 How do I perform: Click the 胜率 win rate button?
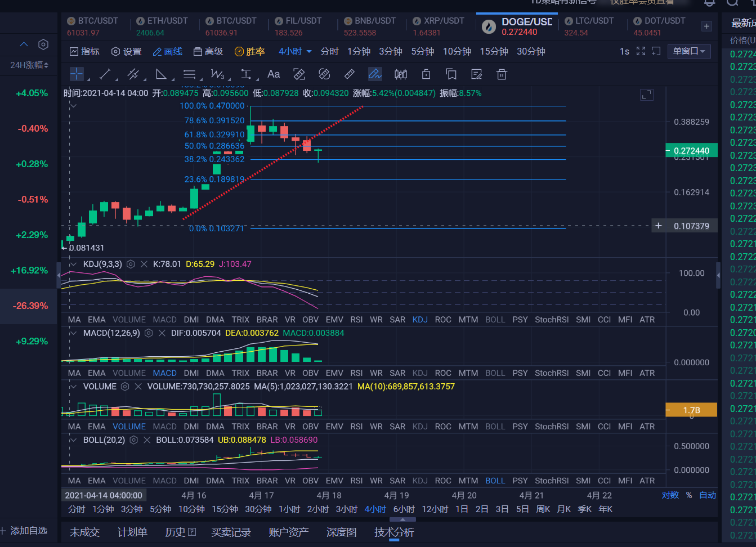pos(249,51)
